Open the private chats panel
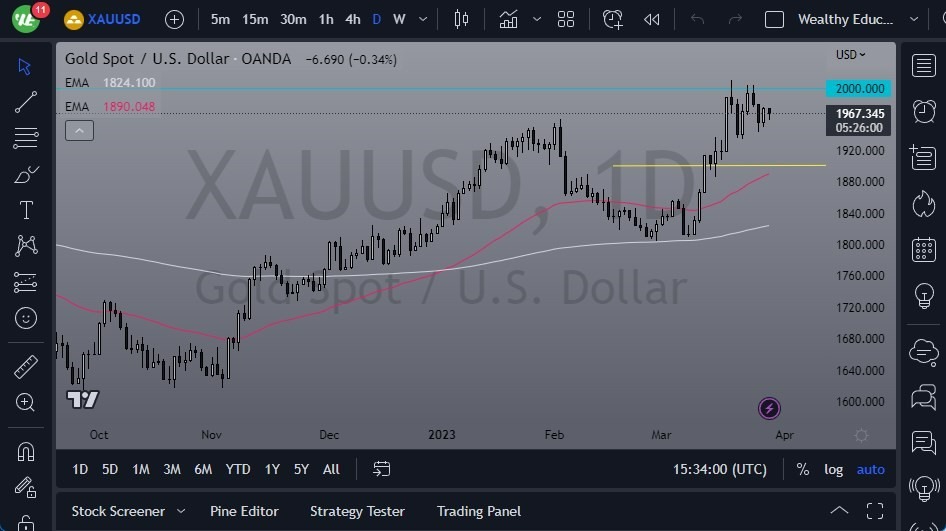The width and height of the screenshot is (946, 531). point(924,397)
